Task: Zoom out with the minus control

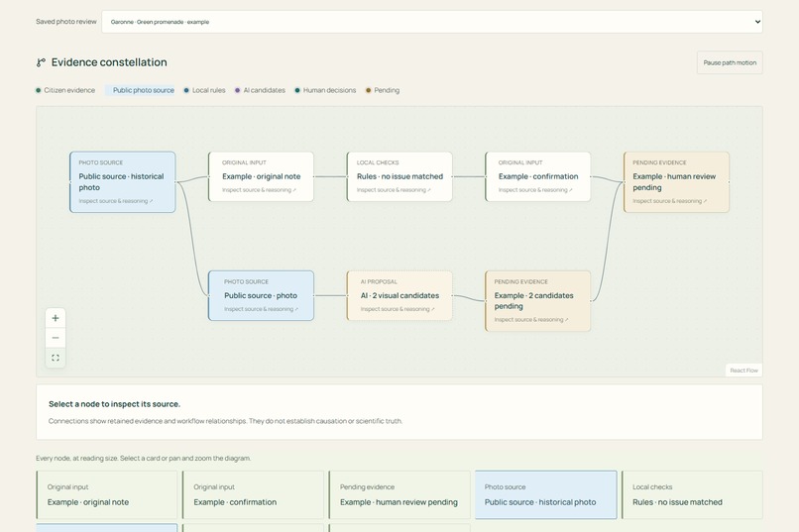Action: 56,338
